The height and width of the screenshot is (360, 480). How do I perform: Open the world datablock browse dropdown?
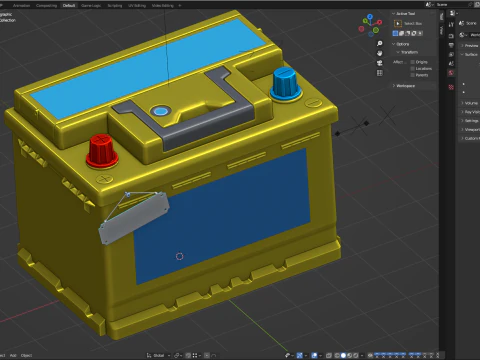[463, 35]
